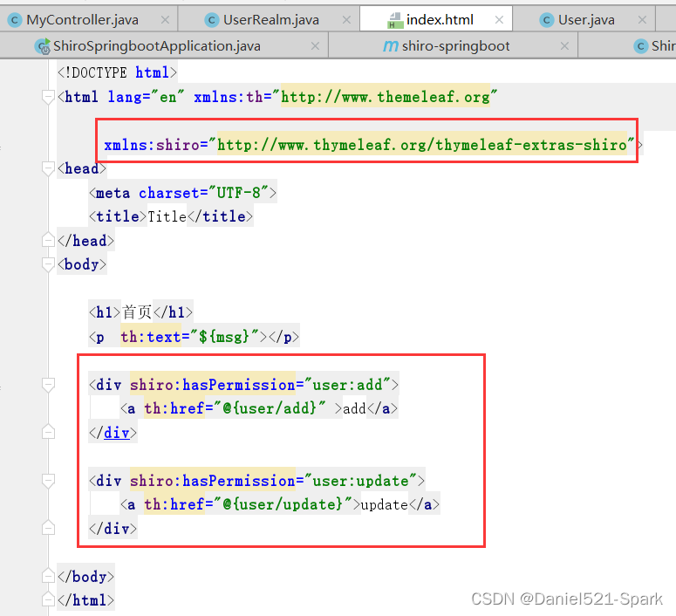
Task: Click the lang="en" attribute
Action: point(146,97)
